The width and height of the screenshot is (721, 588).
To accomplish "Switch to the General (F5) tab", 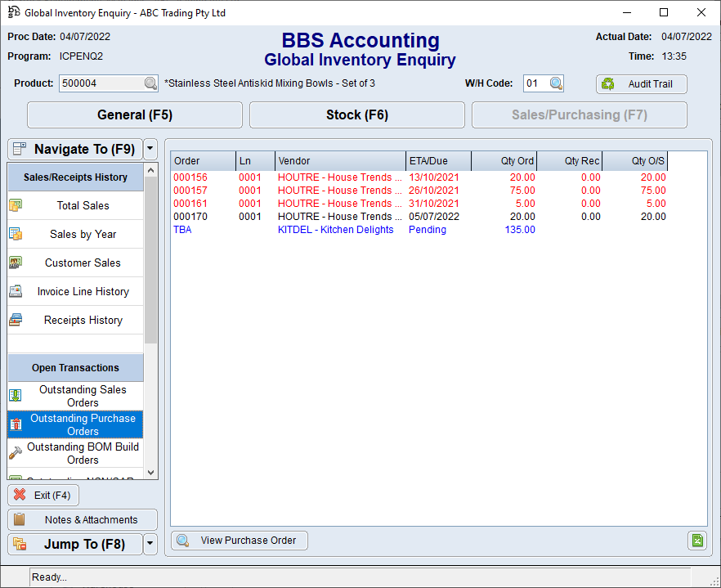I will point(135,115).
